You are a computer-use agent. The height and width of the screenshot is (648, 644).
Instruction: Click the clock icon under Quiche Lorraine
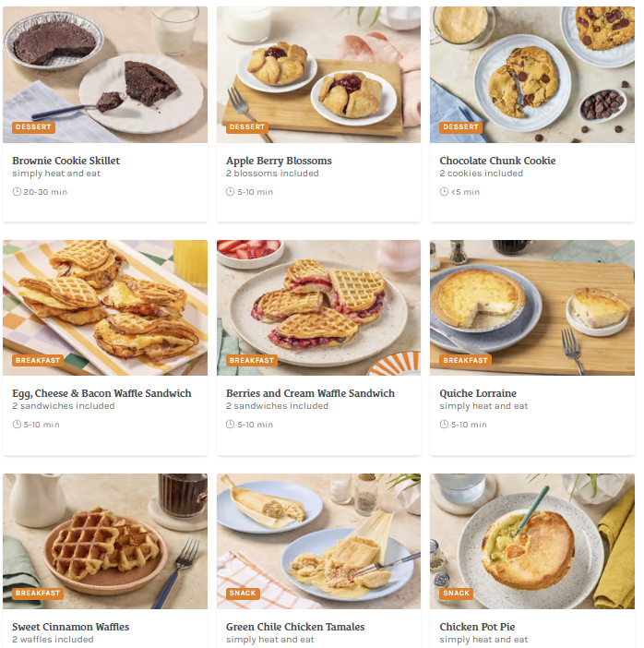[x=444, y=425]
